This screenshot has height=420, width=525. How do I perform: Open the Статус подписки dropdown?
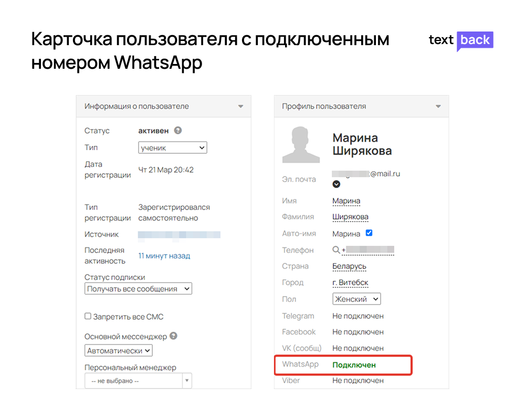[138, 289]
